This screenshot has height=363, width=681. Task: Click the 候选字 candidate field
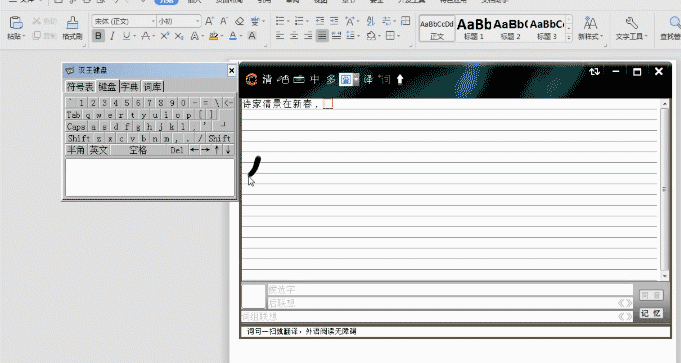tap(450, 290)
